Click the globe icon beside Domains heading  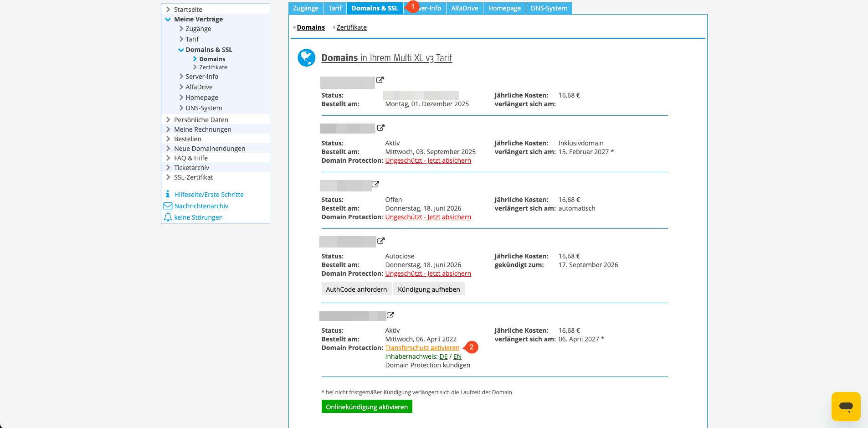click(x=307, y=58)
